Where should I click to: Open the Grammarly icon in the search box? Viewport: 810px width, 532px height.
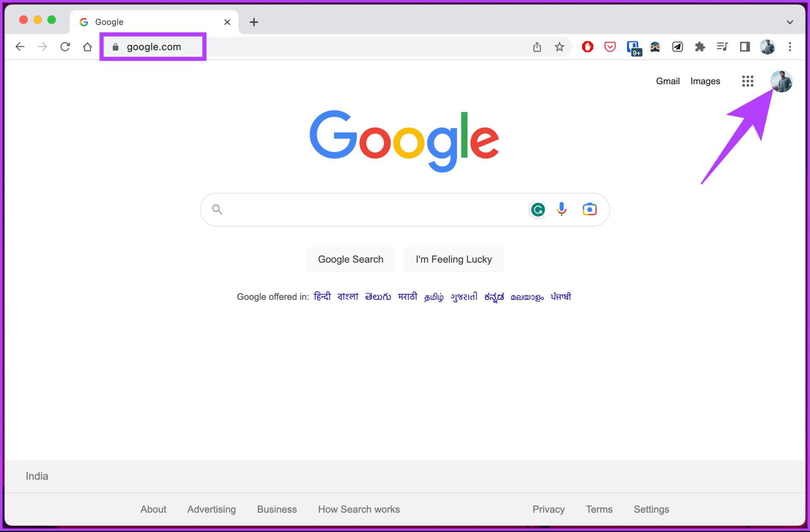(537, 210)
